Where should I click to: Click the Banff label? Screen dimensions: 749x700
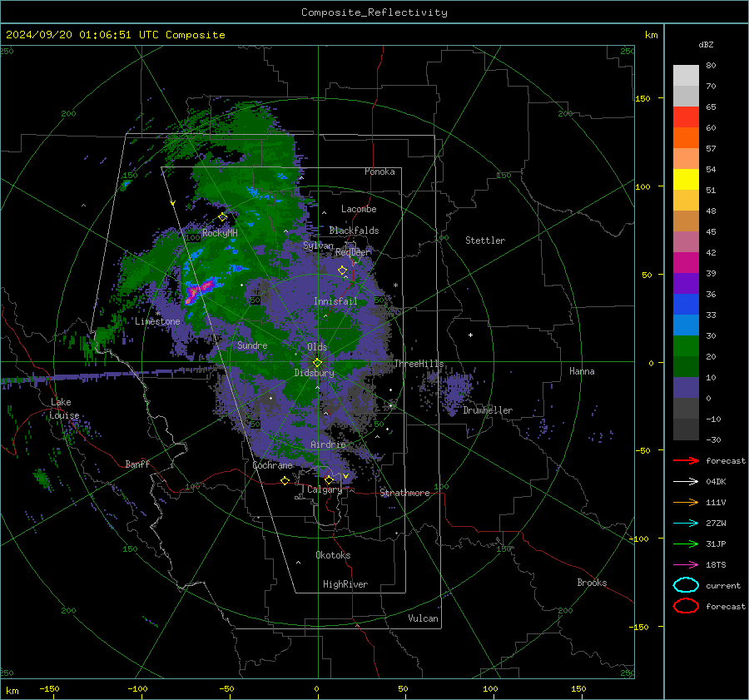(137, 464)
